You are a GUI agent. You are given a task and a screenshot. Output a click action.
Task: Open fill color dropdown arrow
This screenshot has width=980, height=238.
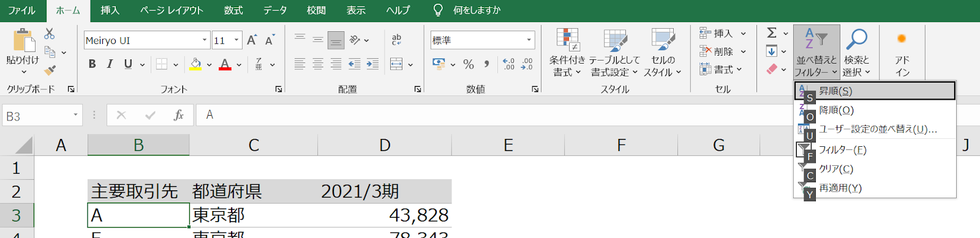click(x=209, y=65)
